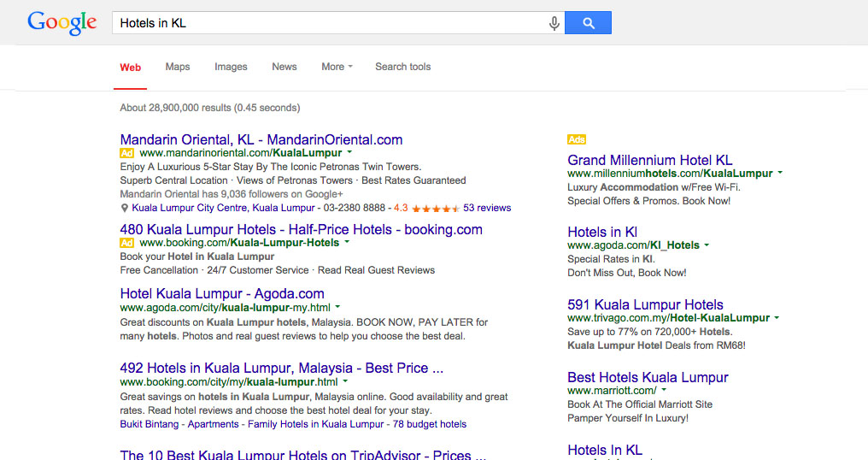Viewport: 868px width, 460px height.
Task: Switch to the Maps tab
Action: [x=178, y=67]
